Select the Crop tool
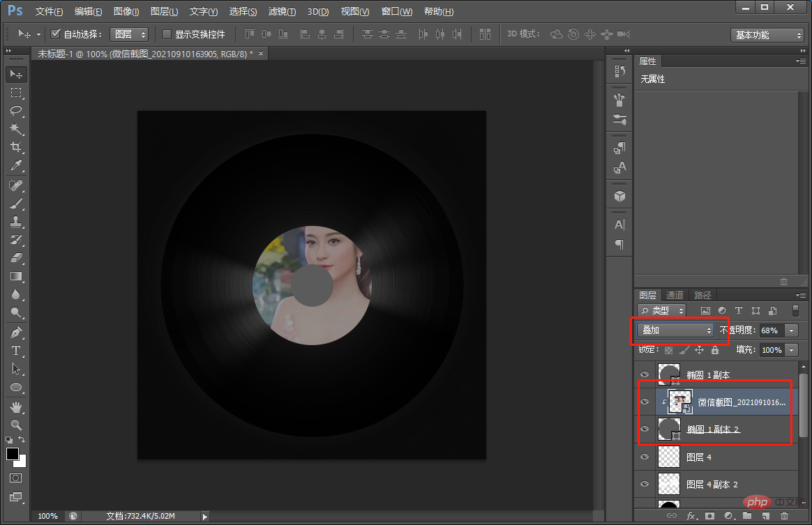This screenshot has height=525, width=812. click(x=16, y=147)
